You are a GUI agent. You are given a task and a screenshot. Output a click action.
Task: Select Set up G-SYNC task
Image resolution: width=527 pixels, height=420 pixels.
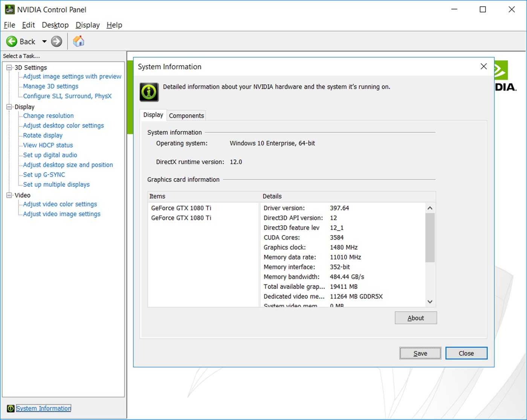(x=43, y=174)
